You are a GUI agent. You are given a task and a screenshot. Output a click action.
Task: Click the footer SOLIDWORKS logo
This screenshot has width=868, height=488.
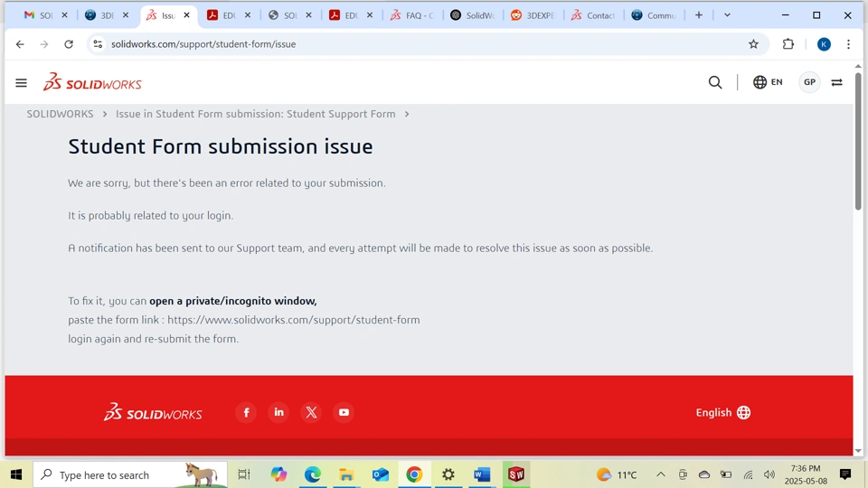pos(153,412)
